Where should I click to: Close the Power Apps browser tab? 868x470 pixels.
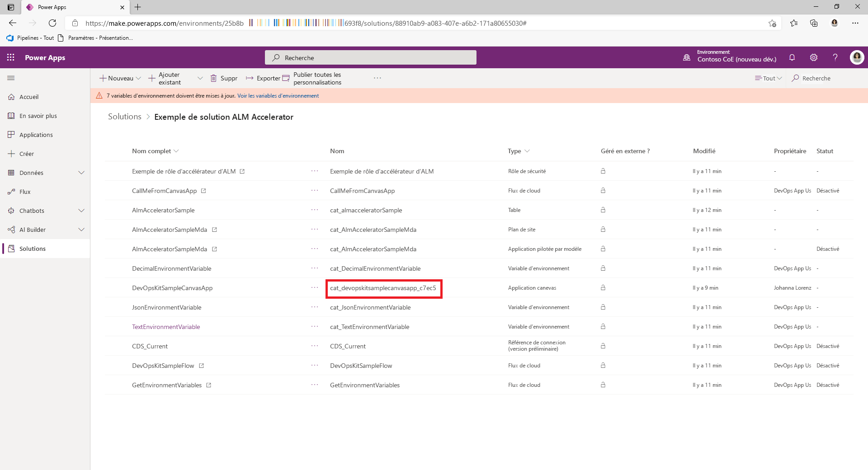point(122,7)
